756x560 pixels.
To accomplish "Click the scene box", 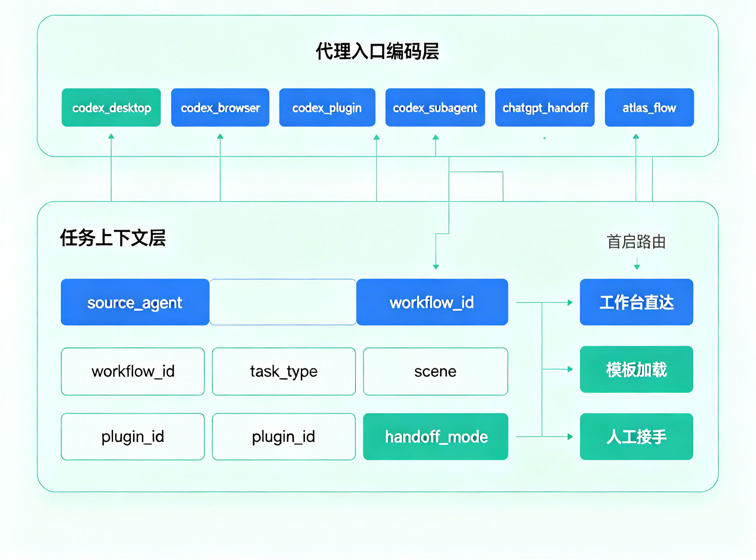I will click(435, 371).
